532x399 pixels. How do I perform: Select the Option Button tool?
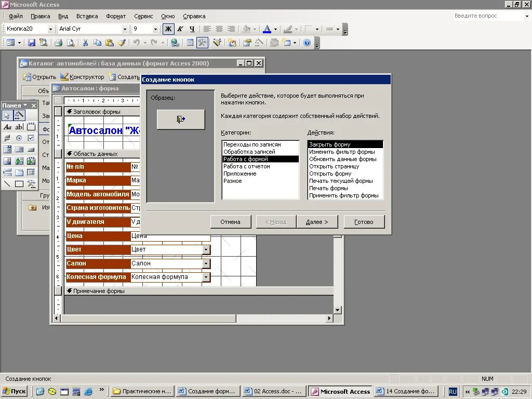(x=19, y=138)
